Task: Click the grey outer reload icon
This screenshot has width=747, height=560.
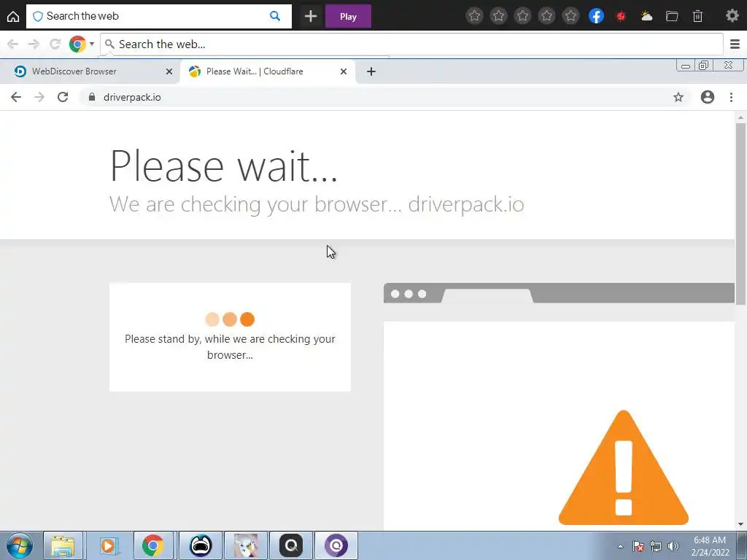Action: point(55,44)
